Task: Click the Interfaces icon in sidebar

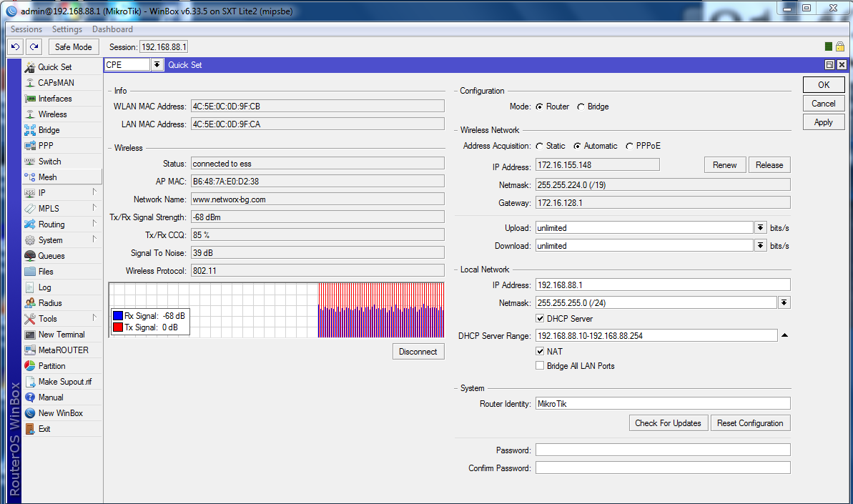Action: pyautogui.click(x=30, y=99)
